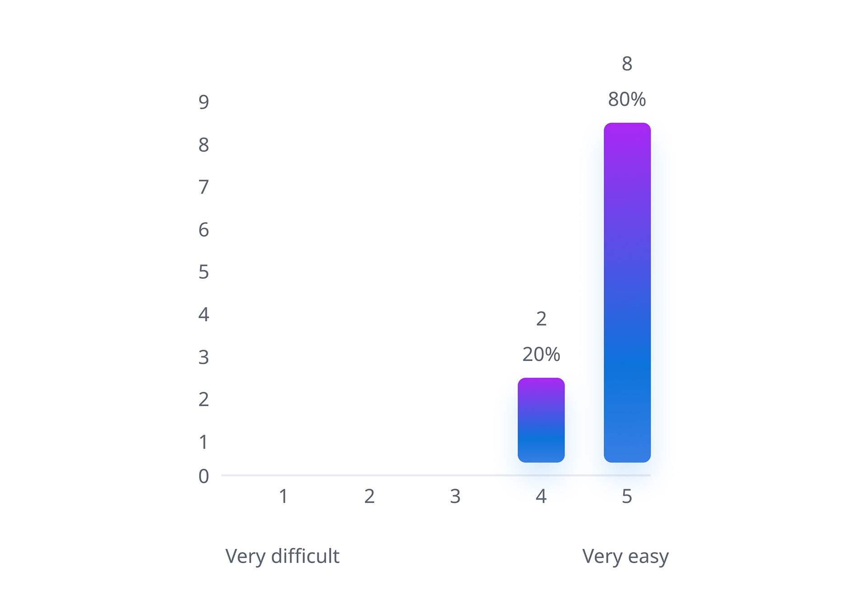Viewport: 867px width, 616px height.
Task: Click the short bar for rating 4
Action: pos(541,420)
